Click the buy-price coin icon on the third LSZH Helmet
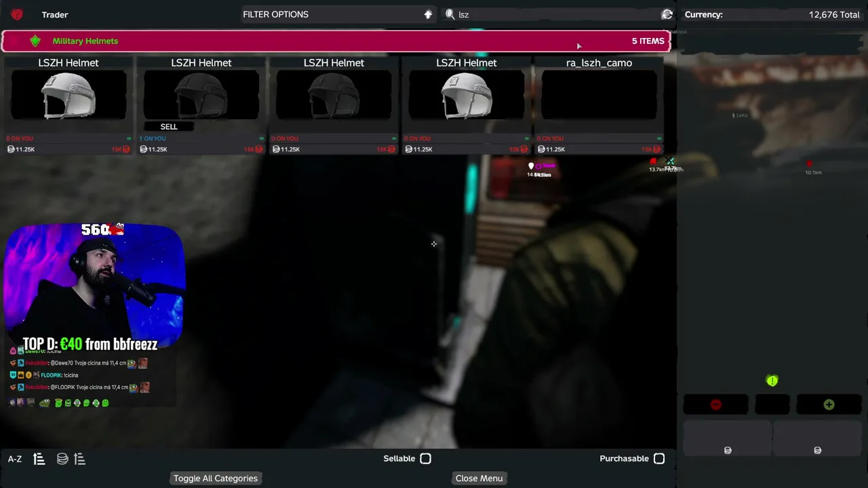The height and width of the screenshot is (488, 868). coord(276,149)
